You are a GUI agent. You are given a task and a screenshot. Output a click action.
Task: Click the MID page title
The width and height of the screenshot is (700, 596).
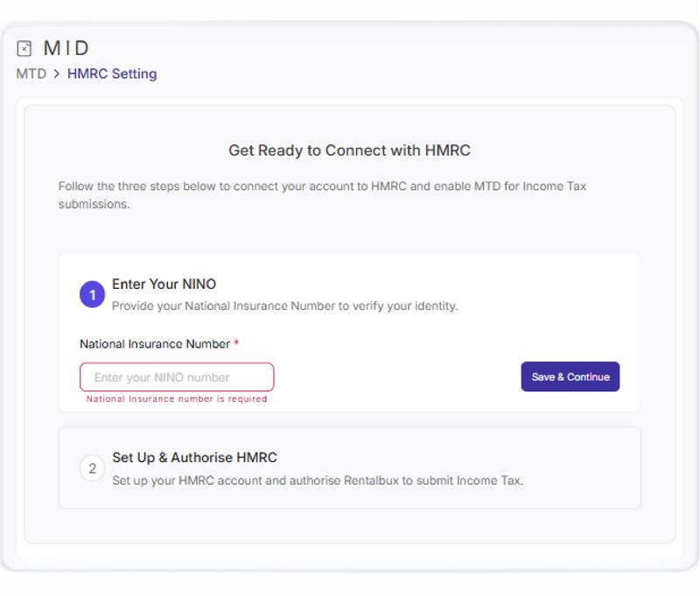[66, 48]
